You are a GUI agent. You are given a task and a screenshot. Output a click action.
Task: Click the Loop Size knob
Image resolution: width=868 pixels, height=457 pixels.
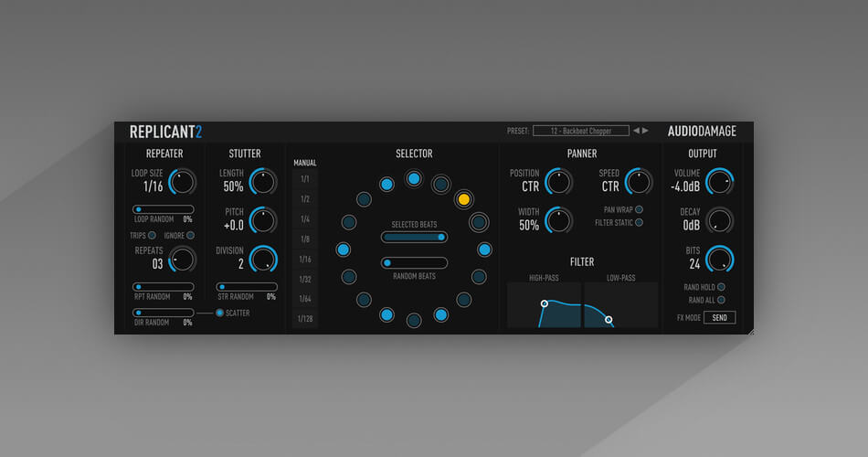[182, 182]
